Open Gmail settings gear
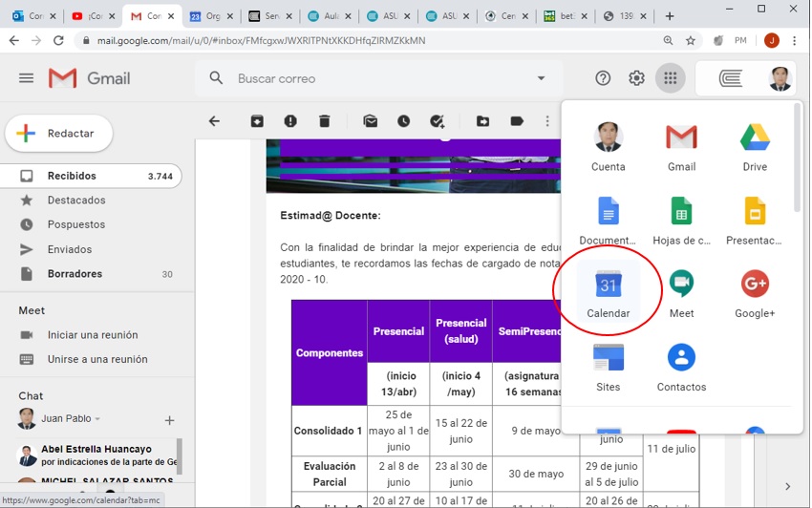The height and width of the screenshot is (508, 812). click(636, 78)
